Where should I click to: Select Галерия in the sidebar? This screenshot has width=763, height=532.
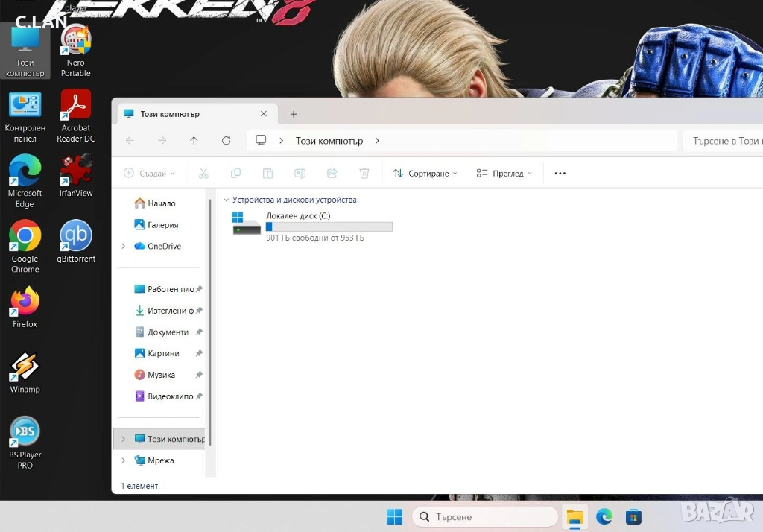click(x=162, y=225)
